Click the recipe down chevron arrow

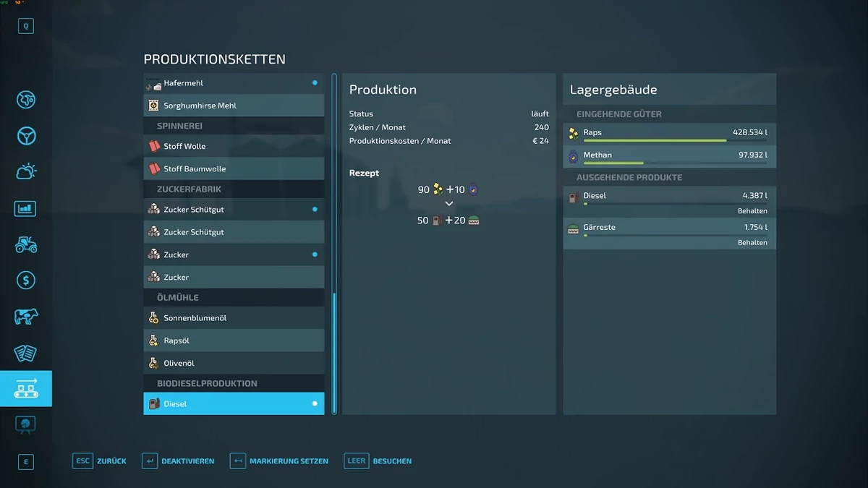click(x=449, y=204)
